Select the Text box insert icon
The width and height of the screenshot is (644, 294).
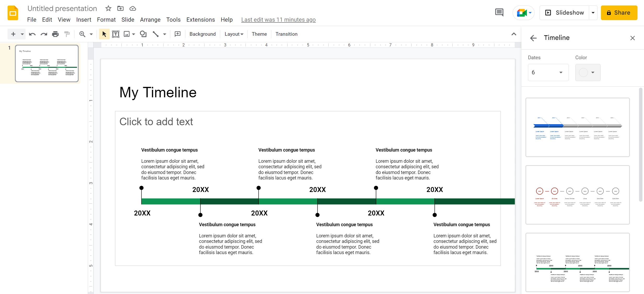115,34
